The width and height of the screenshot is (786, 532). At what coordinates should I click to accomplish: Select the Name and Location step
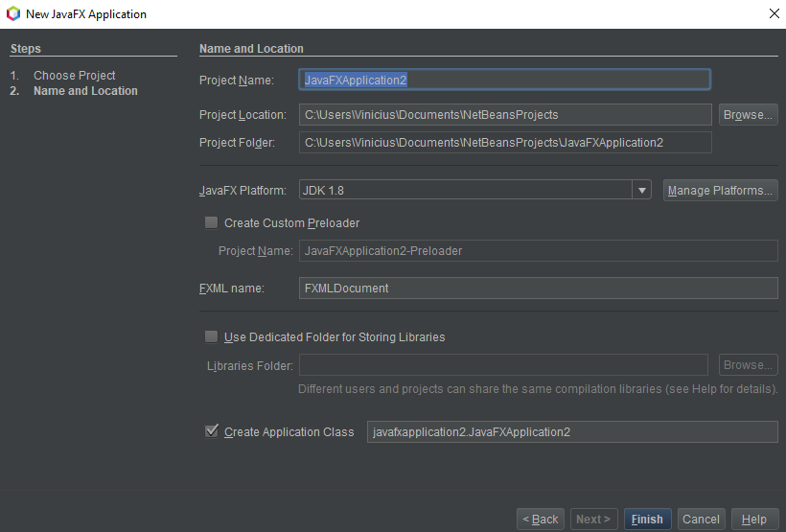[x=85, y=91]
